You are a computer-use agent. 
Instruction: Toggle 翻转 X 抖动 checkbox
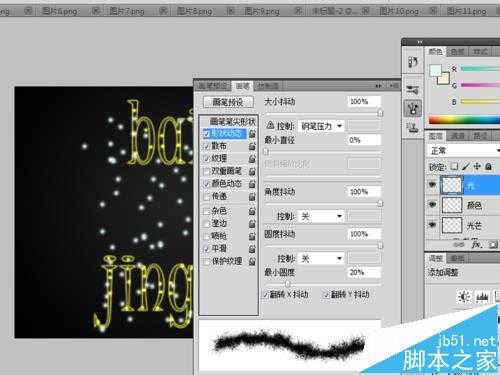click(x=266, y=295)
